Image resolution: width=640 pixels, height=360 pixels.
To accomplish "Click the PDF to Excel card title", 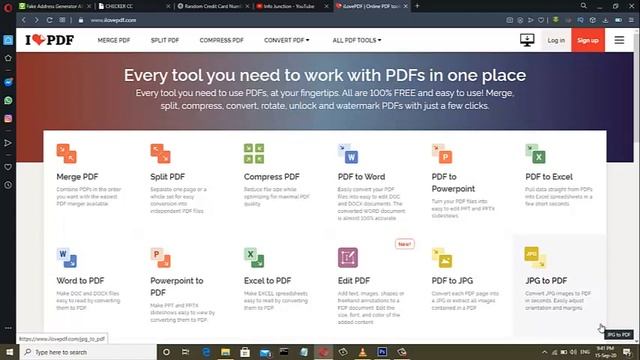I will point(549,177).
